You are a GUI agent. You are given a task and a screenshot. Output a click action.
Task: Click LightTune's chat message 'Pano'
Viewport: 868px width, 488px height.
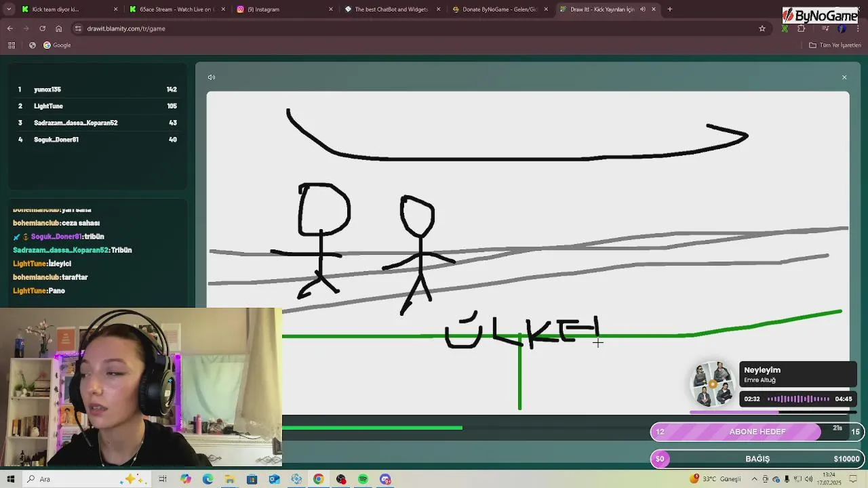[x=39, y=291]
